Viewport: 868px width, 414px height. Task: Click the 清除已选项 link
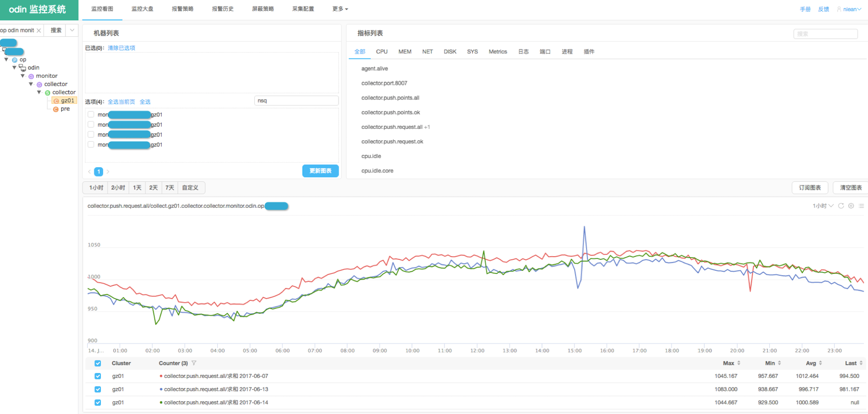click(x=121, y=48)
